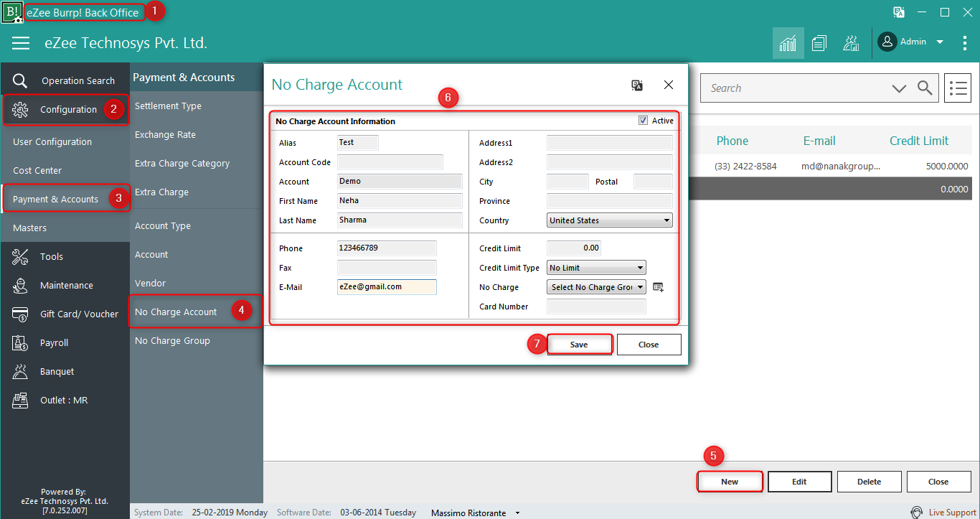Click the E-Mail input field
Viewport: 980px width, 519px height.
click(x=387, y=287)
